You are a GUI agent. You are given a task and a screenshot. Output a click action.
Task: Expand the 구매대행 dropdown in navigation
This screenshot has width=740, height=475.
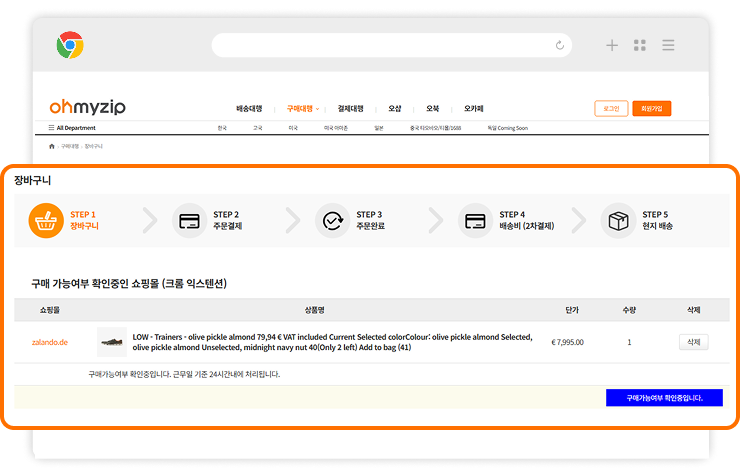(x=302, y=108)
